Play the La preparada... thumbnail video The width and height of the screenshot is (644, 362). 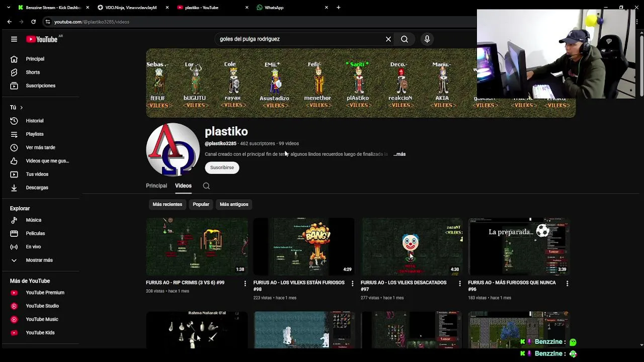click(x=519, y=246)
